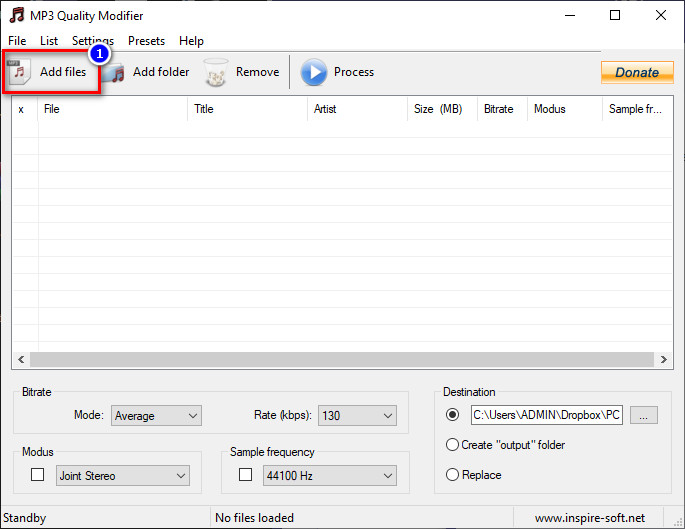Enable the Sample frequency checkbox
685x529 pixels.
point(246,475)
